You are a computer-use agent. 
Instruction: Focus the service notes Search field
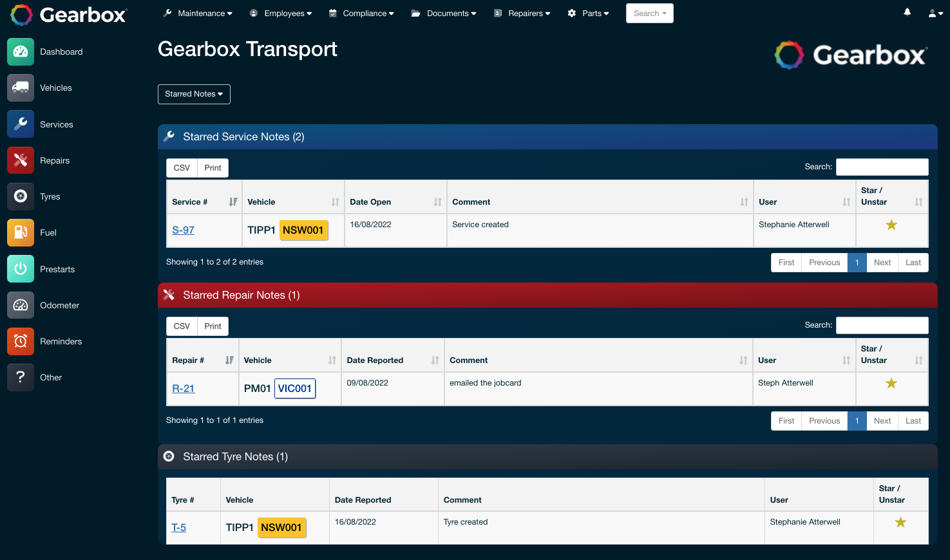(882, 167)
